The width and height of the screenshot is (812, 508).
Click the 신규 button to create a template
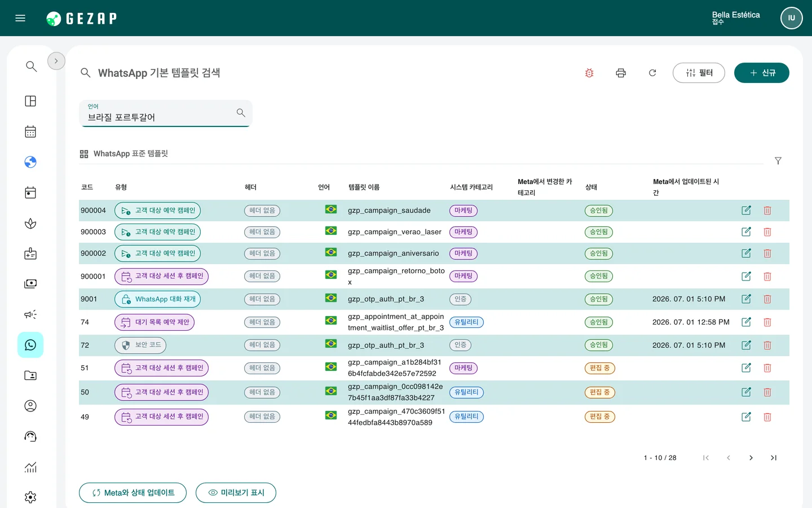click(762, 73)
